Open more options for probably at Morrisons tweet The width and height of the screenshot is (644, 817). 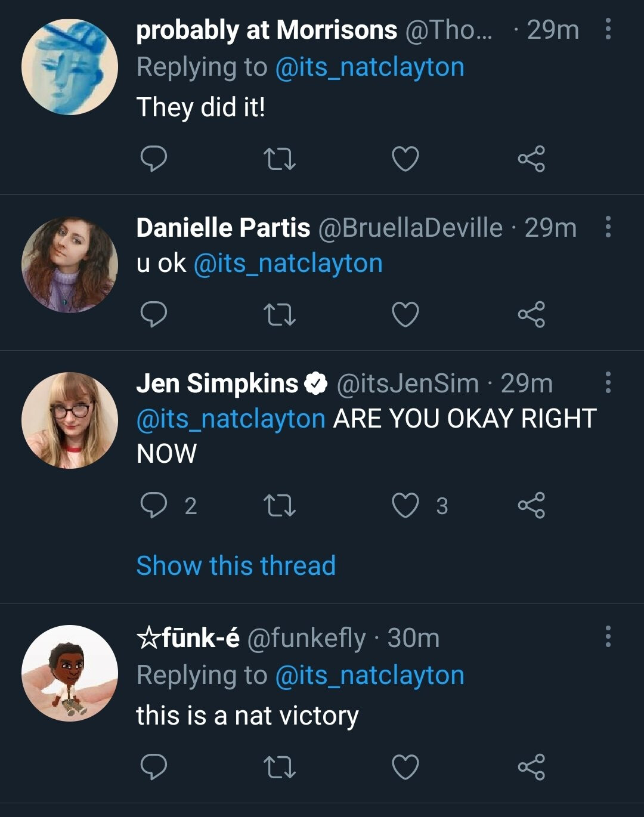tap(608, 29)
